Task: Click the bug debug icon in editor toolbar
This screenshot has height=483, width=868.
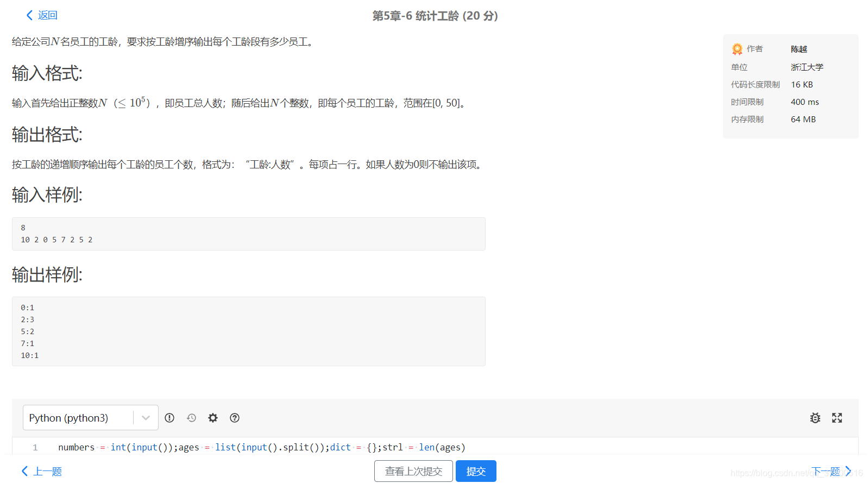Action: pos(815,418)
